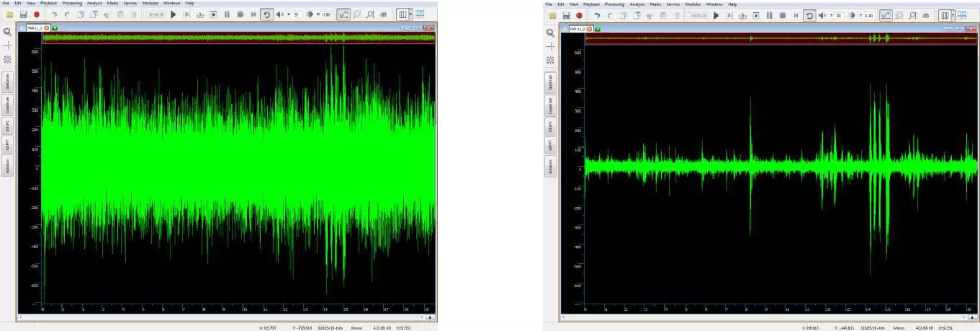Open the Processing menu in the left window
The width and height of the screenshot is (980, 331).
click(72, 3)
